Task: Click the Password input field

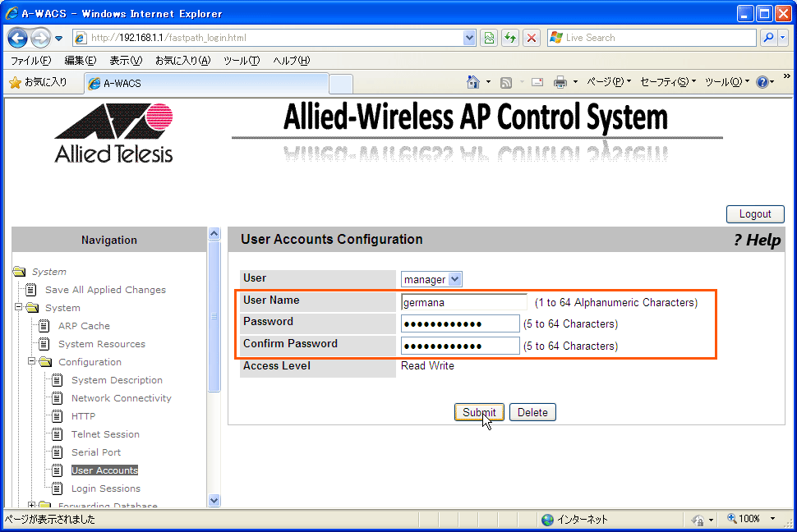Action: point(460,323)
